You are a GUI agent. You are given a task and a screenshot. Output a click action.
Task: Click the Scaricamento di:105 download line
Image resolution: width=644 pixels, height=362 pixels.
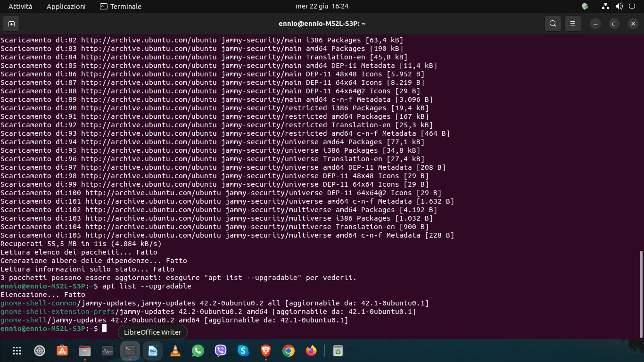pos(227,235)
